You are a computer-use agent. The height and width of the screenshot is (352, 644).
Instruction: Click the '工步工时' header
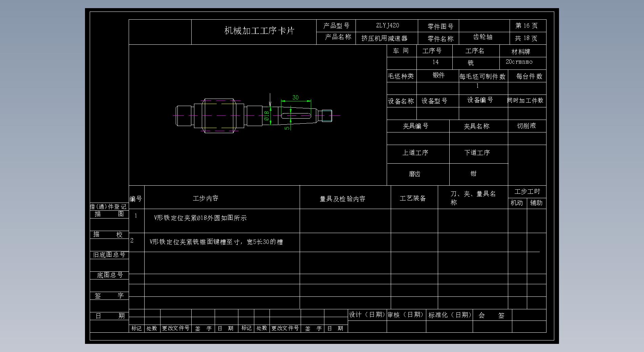[527, 192]
